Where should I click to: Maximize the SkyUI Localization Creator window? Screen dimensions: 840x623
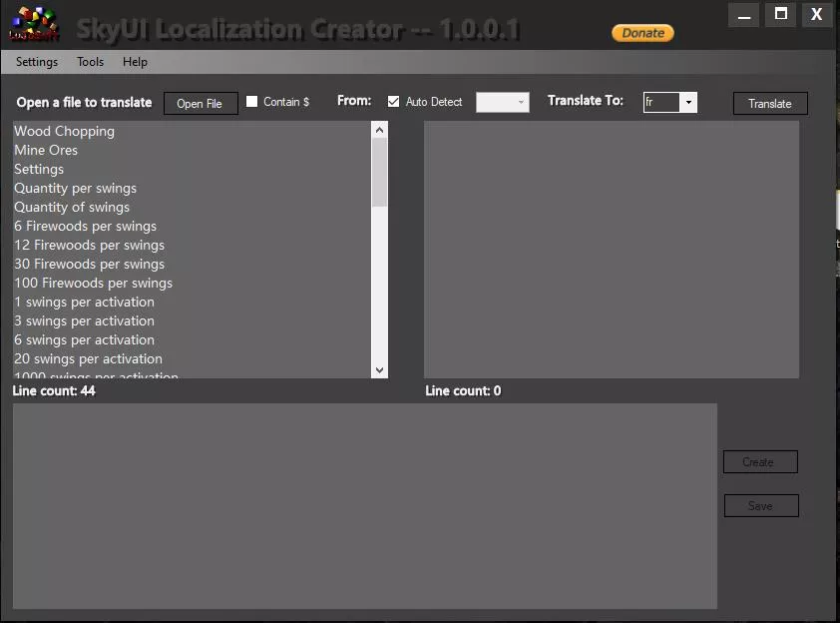click(x=780, y=14)
